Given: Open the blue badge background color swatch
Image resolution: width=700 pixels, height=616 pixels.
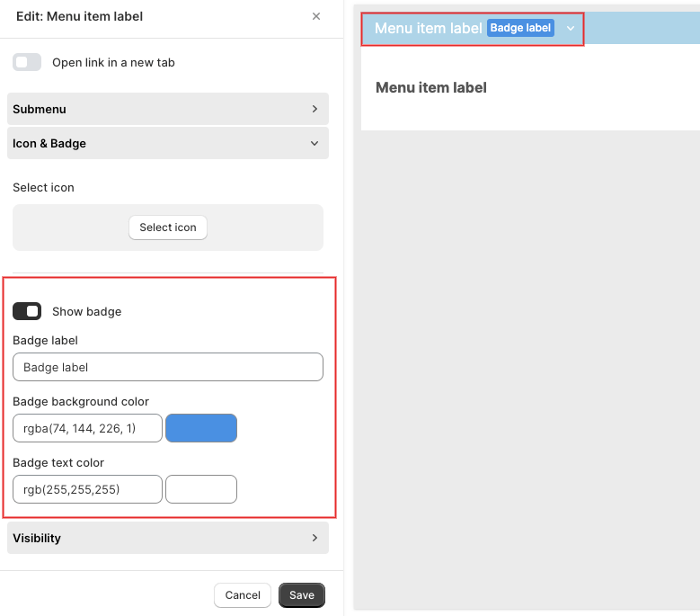Looking at the screenshot, I should pos(201,428).
